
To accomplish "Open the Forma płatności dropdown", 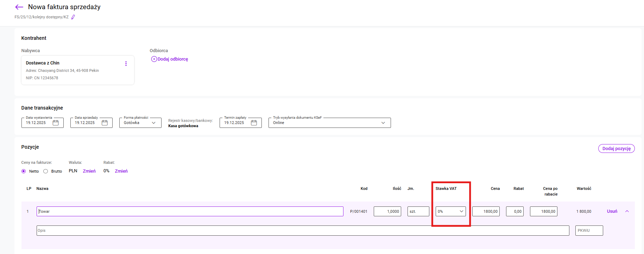I will coord(140,123).
